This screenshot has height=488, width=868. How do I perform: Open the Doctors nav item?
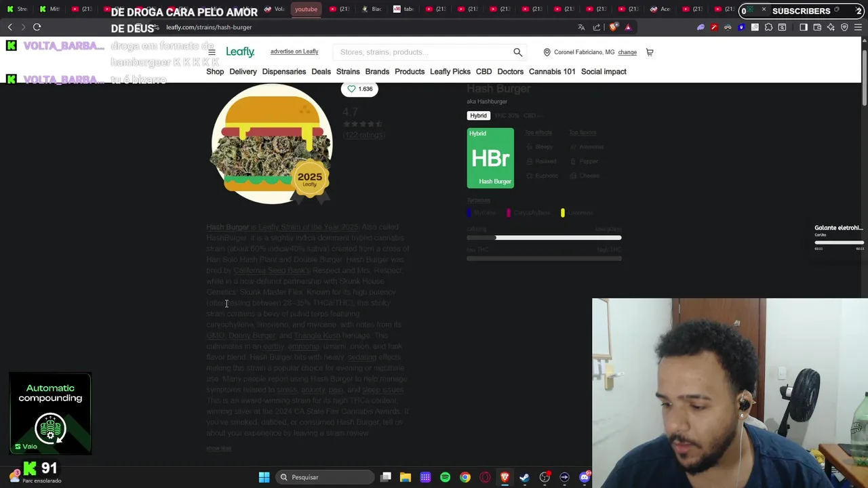pyautogui.click(x=511, y=71)
